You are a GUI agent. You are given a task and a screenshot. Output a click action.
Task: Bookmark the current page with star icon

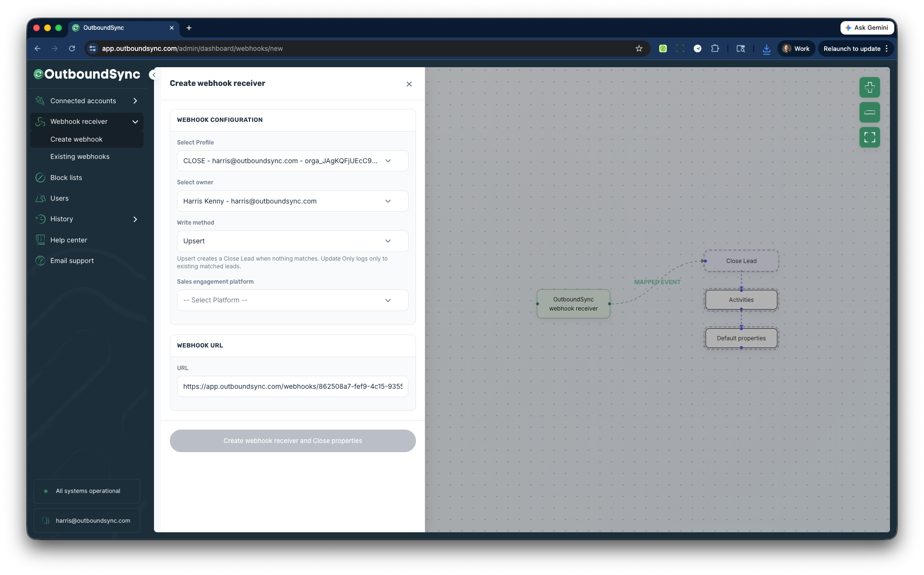click(x=639, y=48)
